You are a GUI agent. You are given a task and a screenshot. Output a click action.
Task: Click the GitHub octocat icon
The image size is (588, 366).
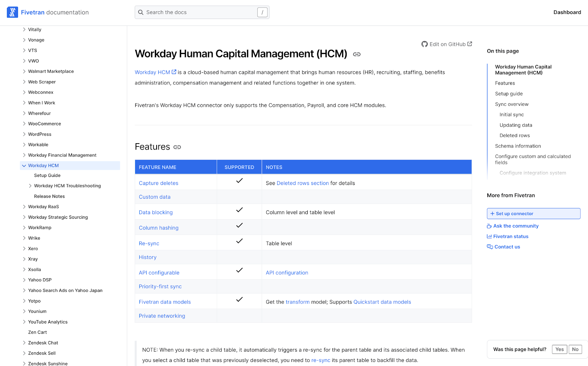[x=424, y=44]
